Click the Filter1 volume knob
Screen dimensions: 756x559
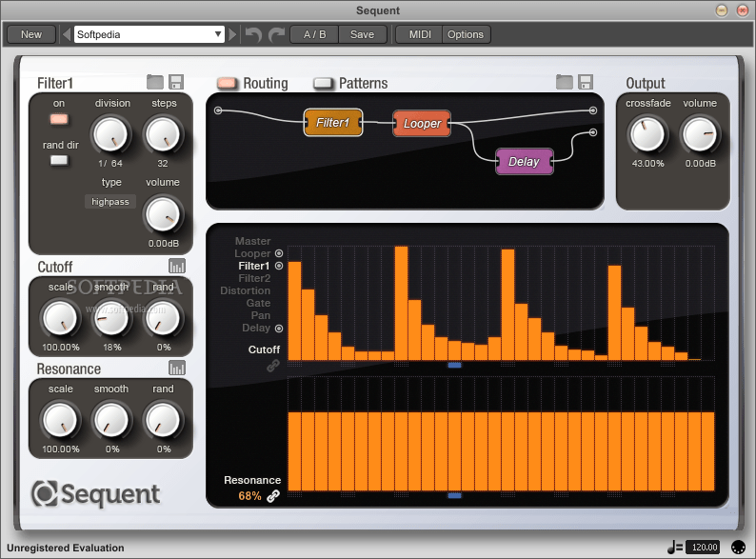pyautogui.click(x=163, y=214)
